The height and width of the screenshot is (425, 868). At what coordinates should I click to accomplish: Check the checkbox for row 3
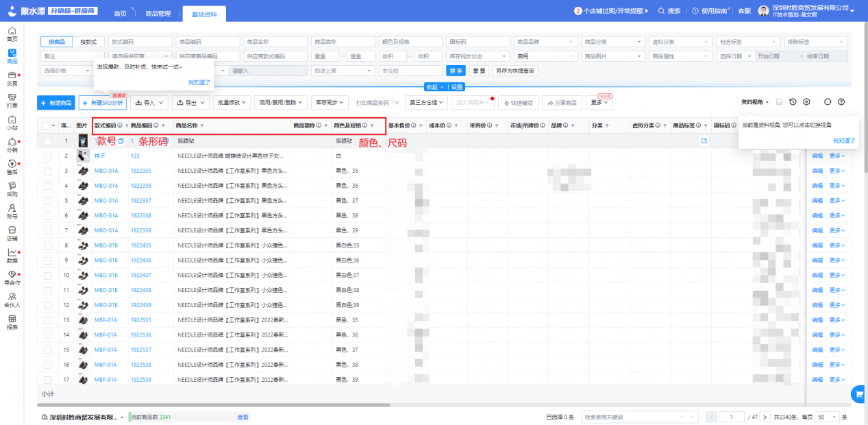point(48,171)
